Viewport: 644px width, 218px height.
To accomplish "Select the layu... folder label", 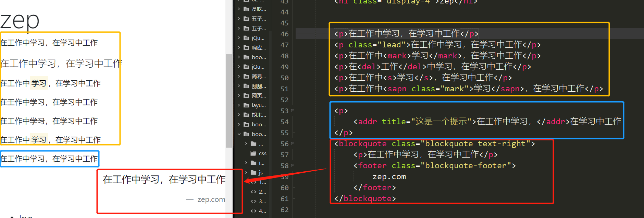I will pos(259,105).
